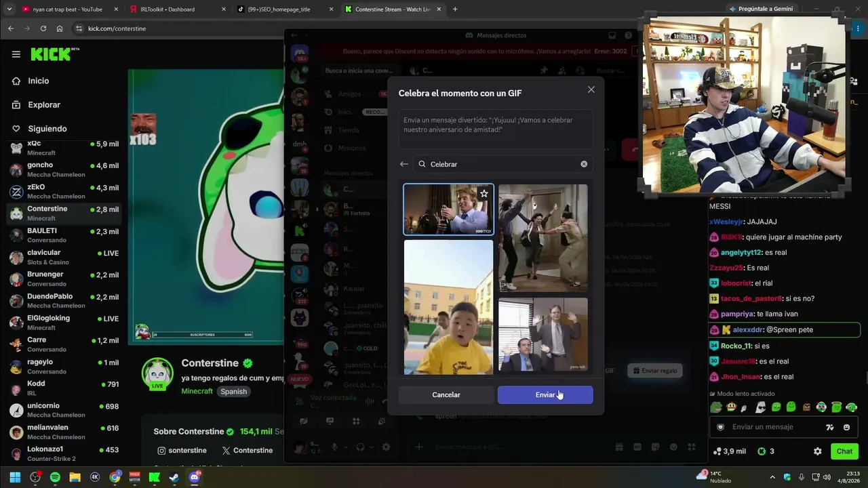Image resolution: width=868 pixels, height=488 pixels.
Task: Click alexxddr's highlighted chat message
Action: 785,330
